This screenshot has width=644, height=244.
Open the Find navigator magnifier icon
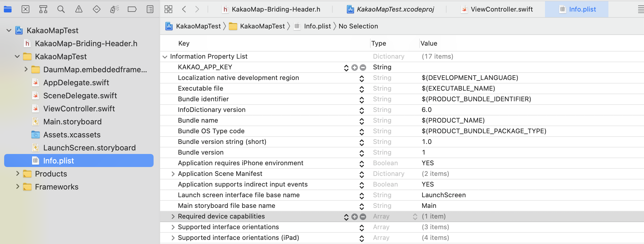click(61, 9)
